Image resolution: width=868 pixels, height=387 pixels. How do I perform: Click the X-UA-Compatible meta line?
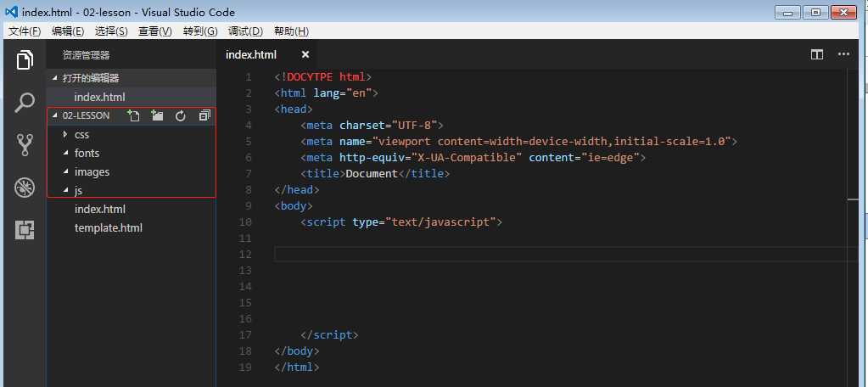(x=473, y=158)
